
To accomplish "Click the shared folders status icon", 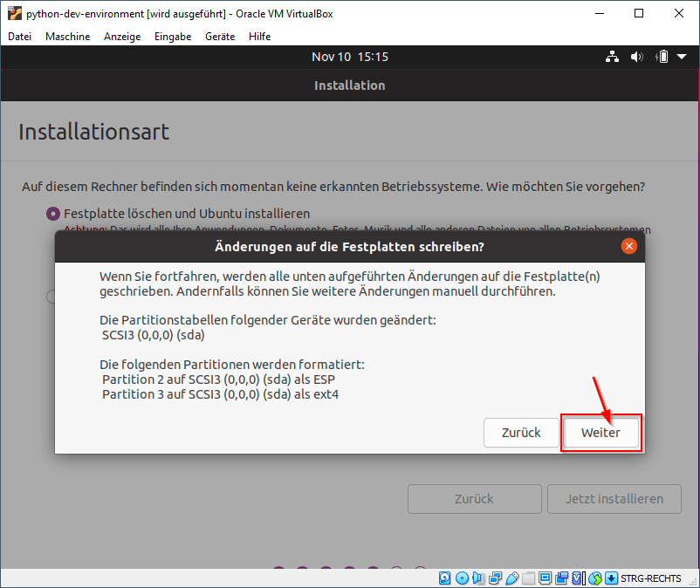I will (x=529, y=578).
